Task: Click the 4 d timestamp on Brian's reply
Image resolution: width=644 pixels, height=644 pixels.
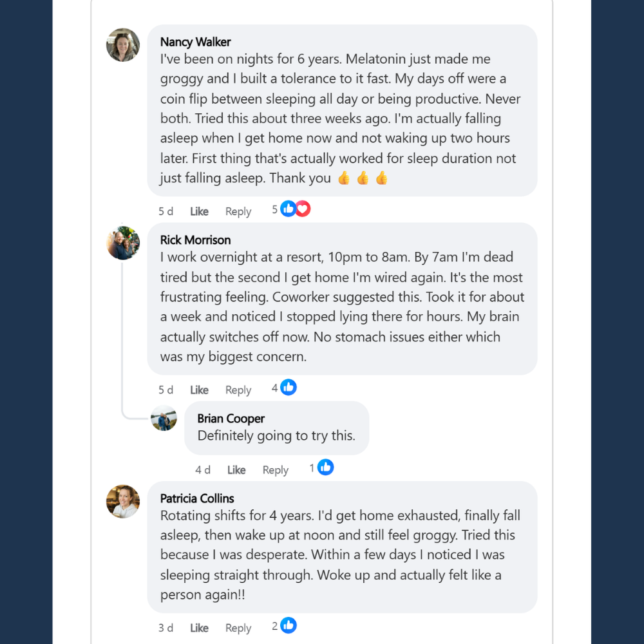Action: pos(203,469)
